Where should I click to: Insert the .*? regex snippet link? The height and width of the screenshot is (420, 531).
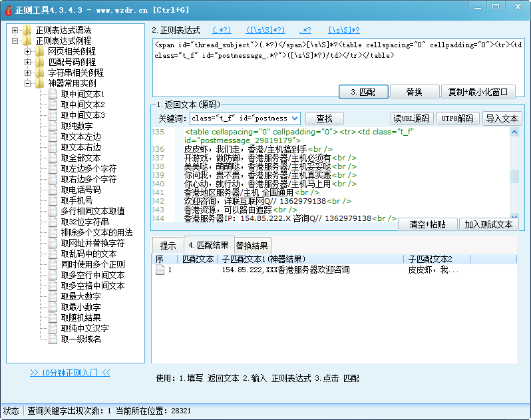tap(305, 30)
